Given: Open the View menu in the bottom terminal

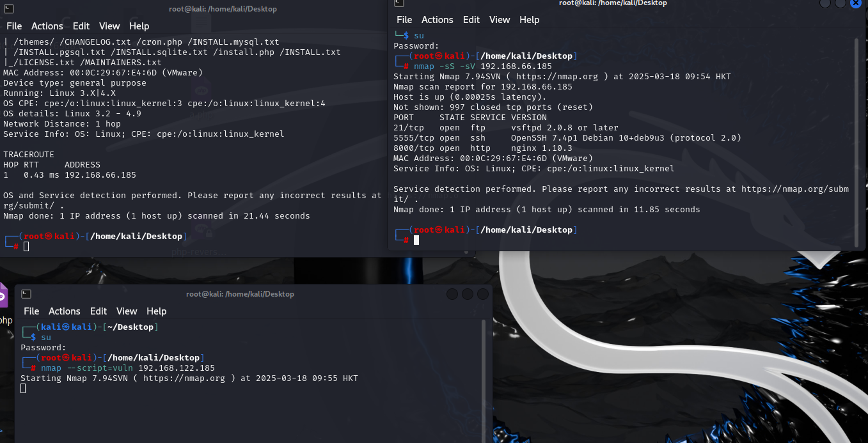Looking at the screenshot, I should (127, 311).
